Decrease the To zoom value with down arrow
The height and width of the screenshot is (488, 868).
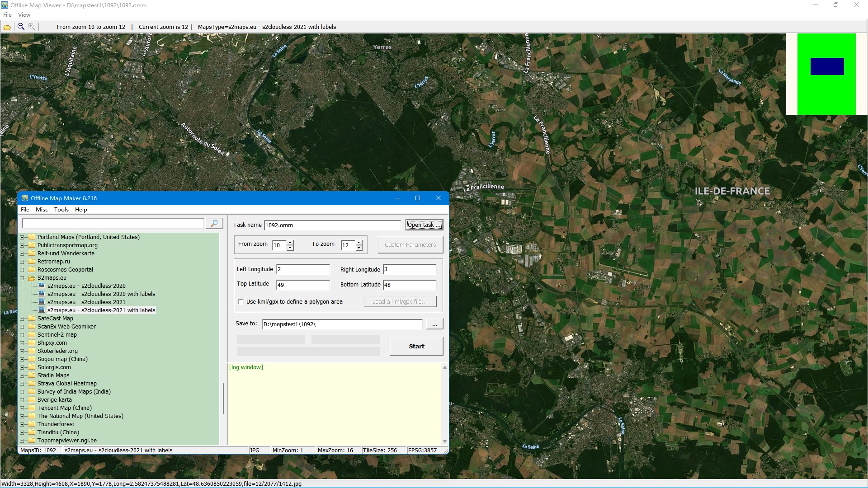pyautogui.click(x=359, y=248)
